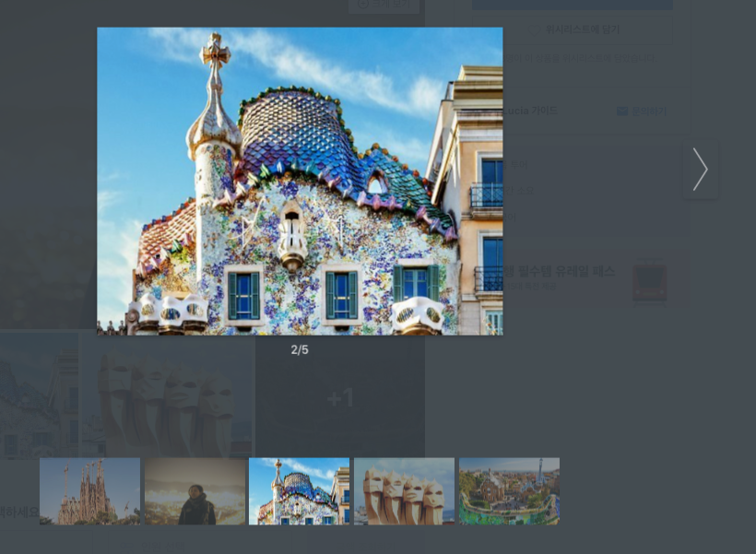
Task: Select the Park Güell aerial thumbnail
Action: tap(510, 491)
